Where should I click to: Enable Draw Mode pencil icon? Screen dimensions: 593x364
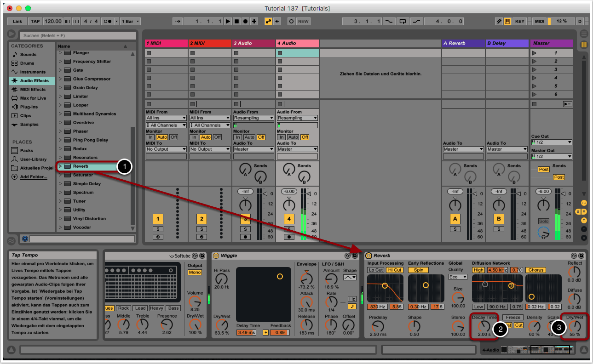point(499,21)
